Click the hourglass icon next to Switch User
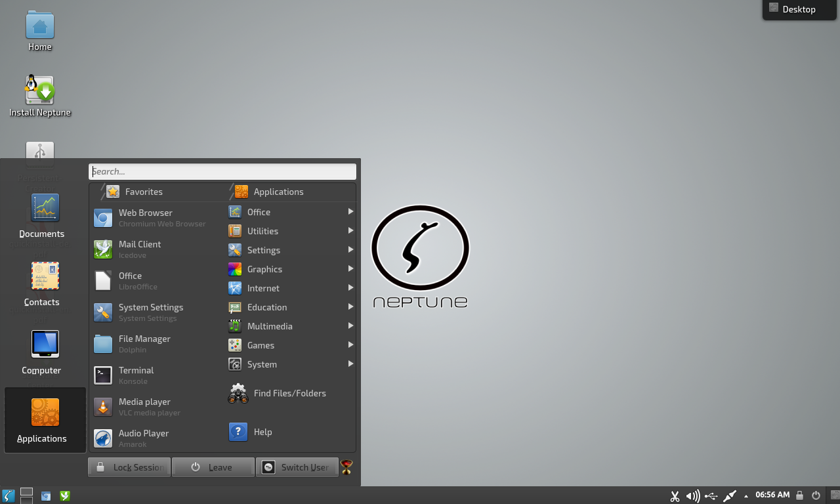This screenshot has height=504, width=840. [346, 467]
